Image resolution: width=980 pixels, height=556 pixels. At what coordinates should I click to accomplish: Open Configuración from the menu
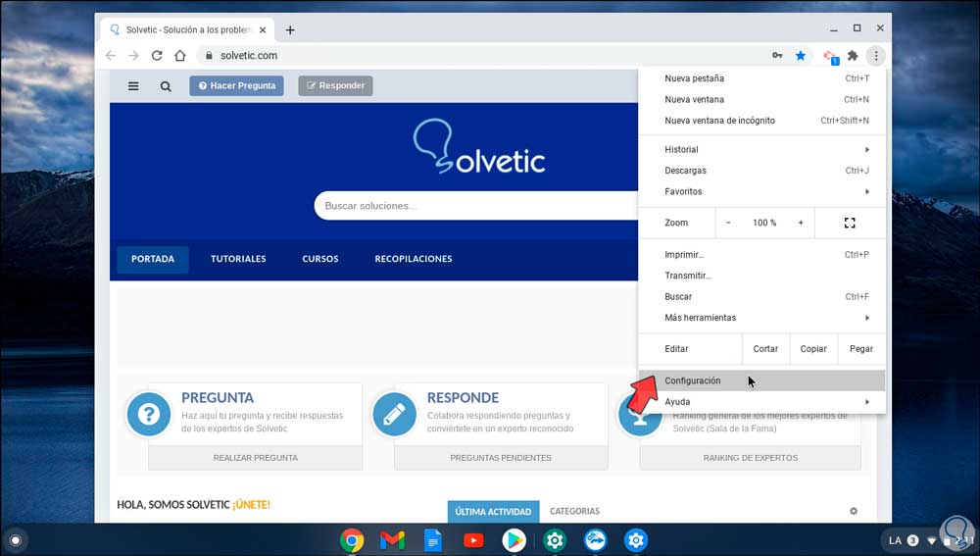click(761, 380)
